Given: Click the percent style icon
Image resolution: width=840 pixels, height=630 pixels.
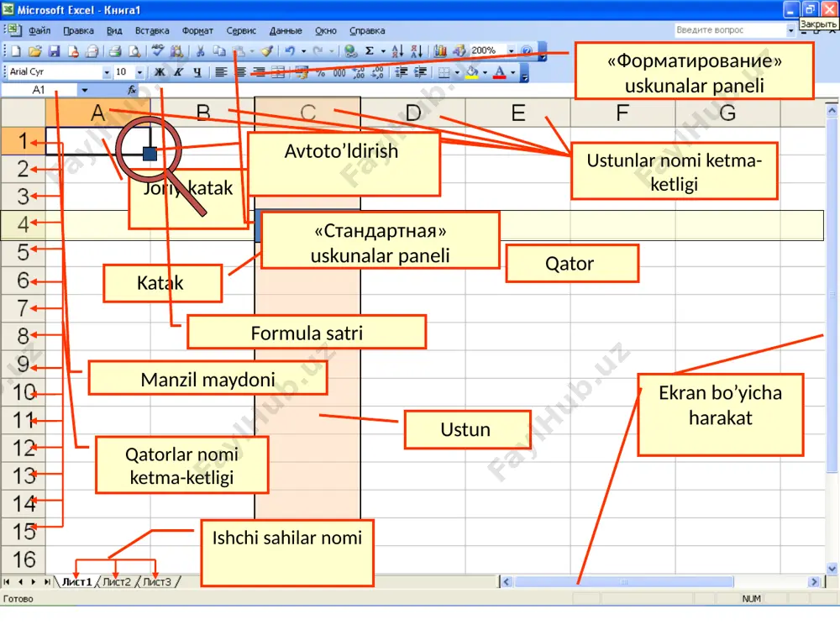Looking at the screenshot, I should click(320, 72).
